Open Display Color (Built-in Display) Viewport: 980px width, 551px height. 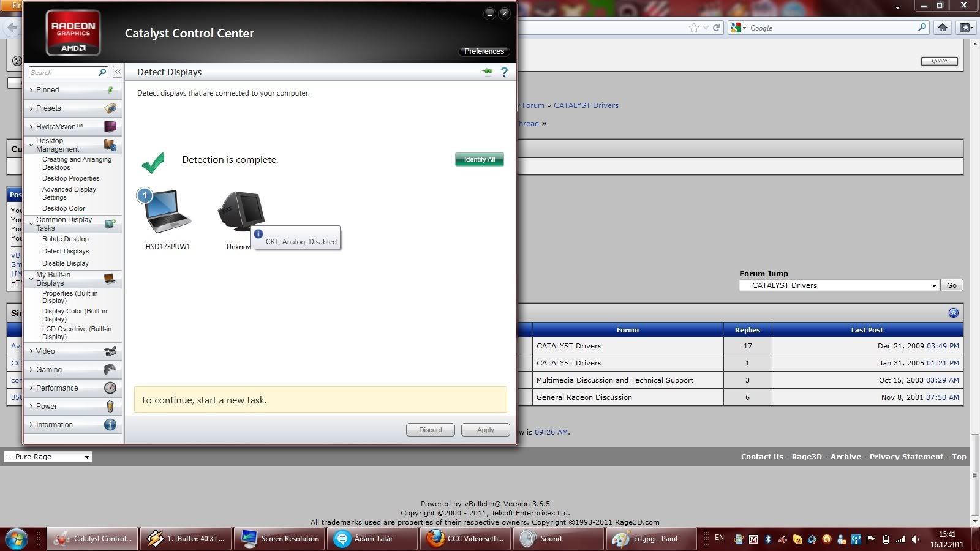[x=74, y=315]
